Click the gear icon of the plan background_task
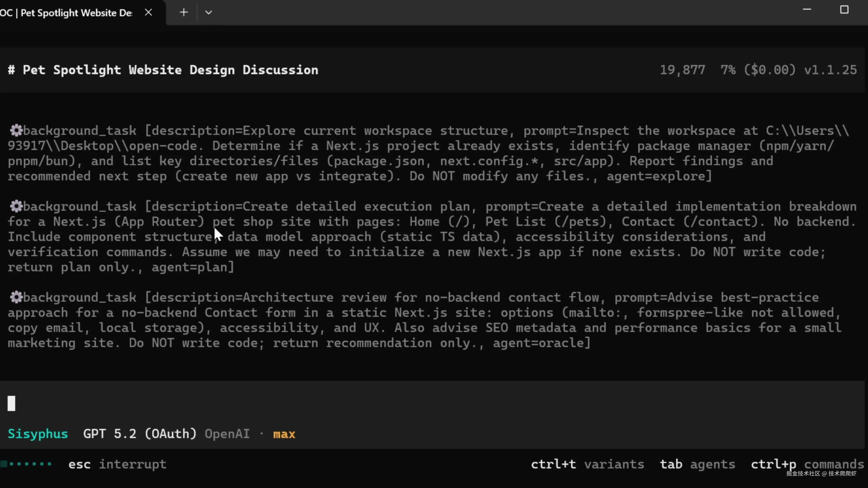Screen dimensions: 868x488 [16, 206]
